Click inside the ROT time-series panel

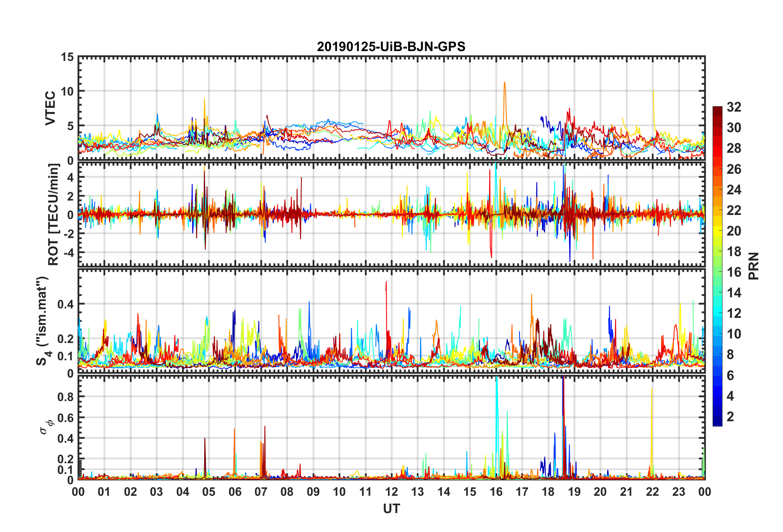[x=391, y=215]
